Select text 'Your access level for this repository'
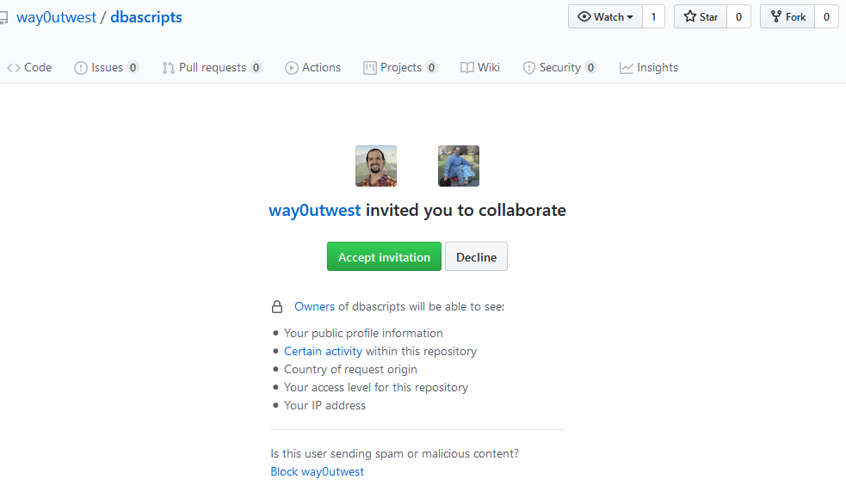 tap(376, 388)
